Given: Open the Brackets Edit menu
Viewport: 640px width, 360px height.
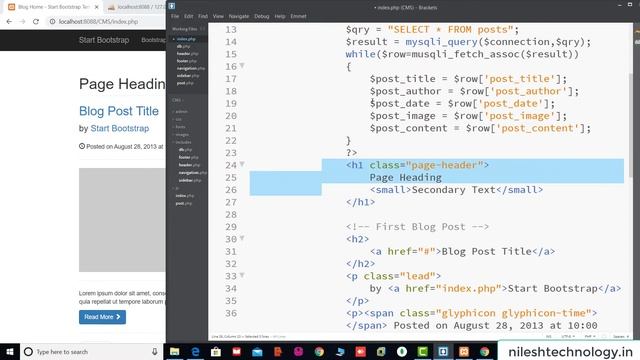Looking at the screenshot, I should coord(188,16).
